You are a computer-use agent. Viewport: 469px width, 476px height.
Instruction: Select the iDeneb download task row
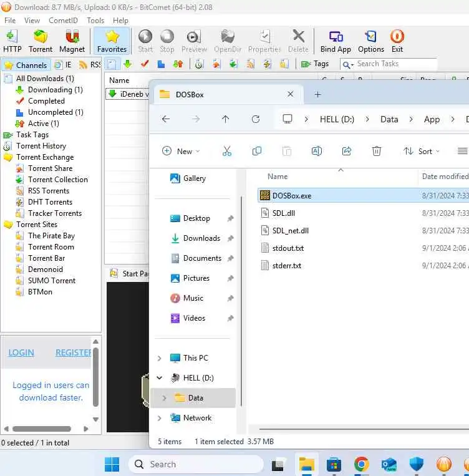127,94
